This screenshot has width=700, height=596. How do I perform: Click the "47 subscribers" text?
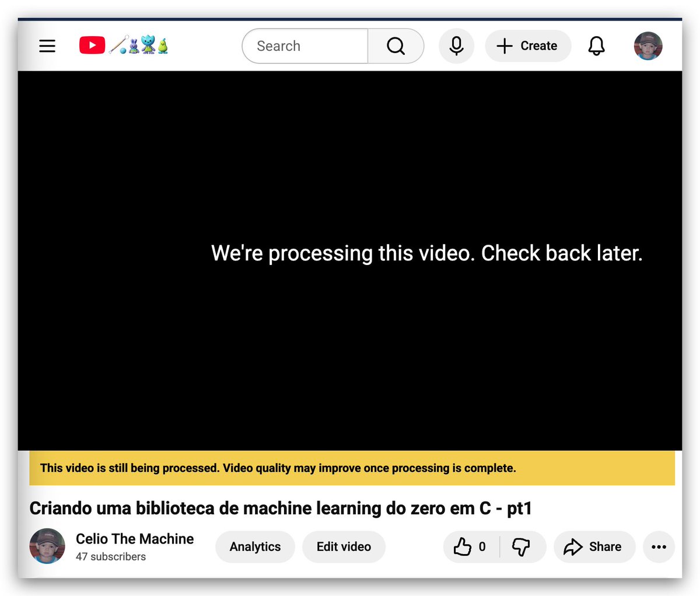tap(111, 557)
